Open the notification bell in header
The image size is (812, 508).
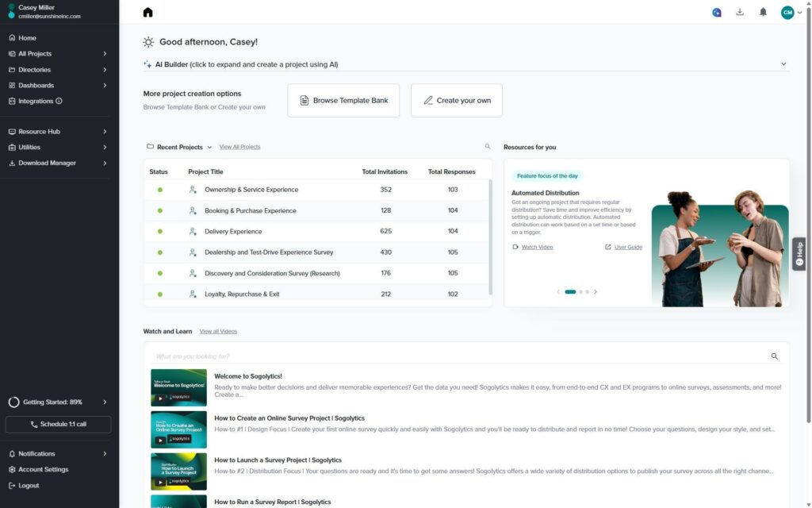click(763, 12)
